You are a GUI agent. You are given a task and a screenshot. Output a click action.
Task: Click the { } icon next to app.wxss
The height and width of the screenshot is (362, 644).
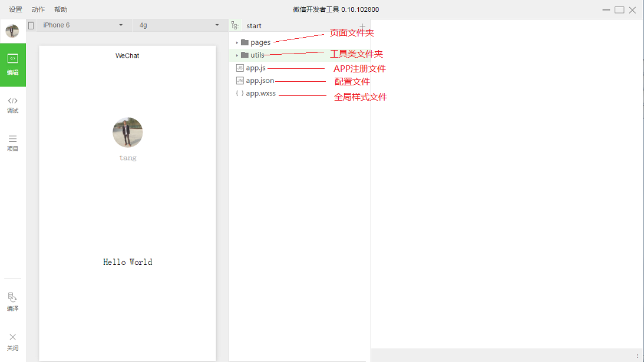[239, 93]
